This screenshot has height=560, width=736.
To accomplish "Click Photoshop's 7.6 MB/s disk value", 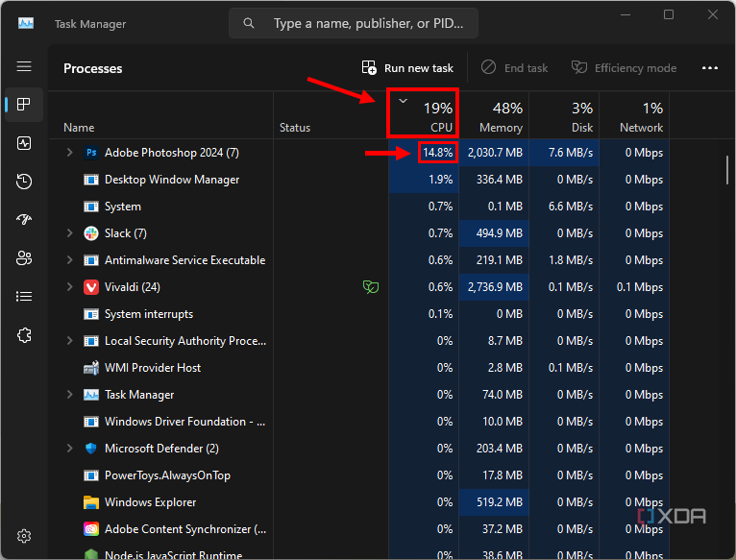I will (x=571, y=153).
